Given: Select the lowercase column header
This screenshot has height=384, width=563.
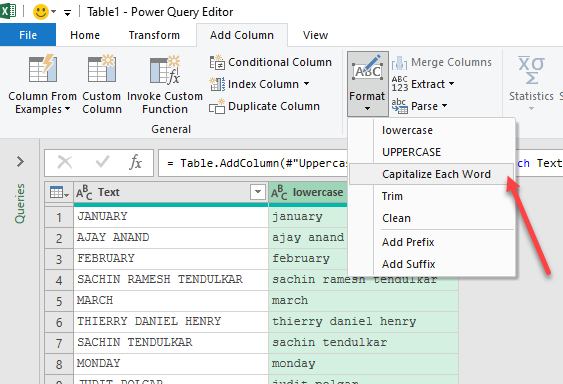Looking at the screenshot, I should (308, 193).
